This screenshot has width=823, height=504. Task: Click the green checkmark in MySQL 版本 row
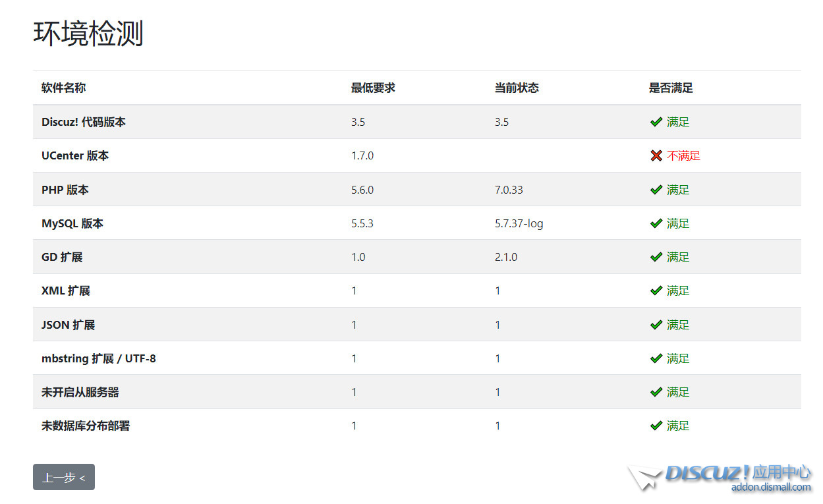click(x=656, y=223)
